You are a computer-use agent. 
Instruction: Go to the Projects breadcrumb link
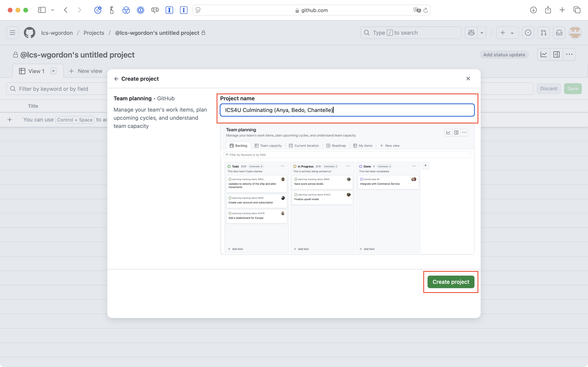94,33
